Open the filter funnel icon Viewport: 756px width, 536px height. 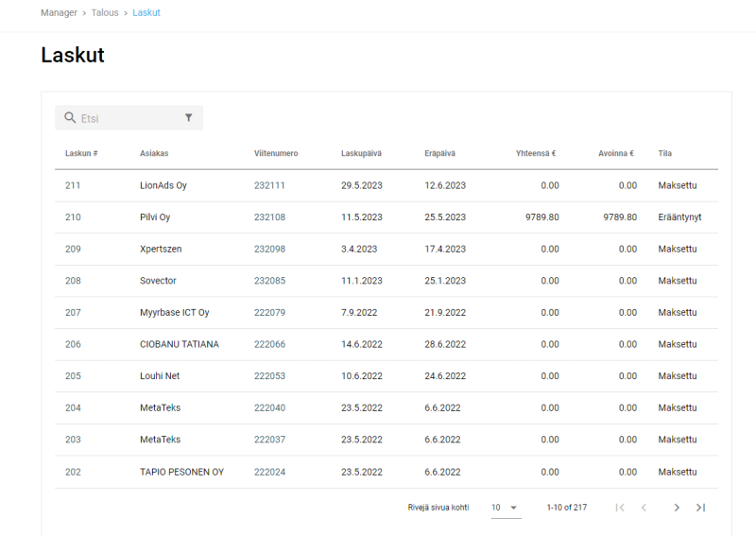tap(188, 118)
